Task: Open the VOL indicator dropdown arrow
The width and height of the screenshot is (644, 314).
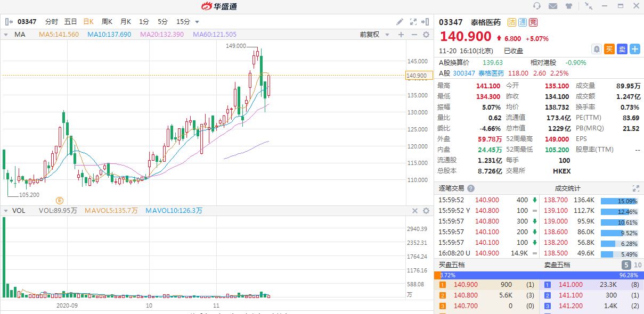Action: tap(6, 211)
